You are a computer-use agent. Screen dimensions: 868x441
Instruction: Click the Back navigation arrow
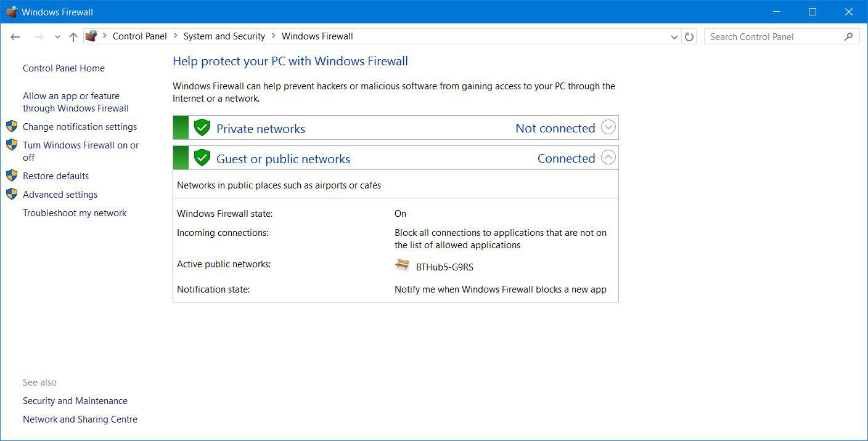pos(15,37)
